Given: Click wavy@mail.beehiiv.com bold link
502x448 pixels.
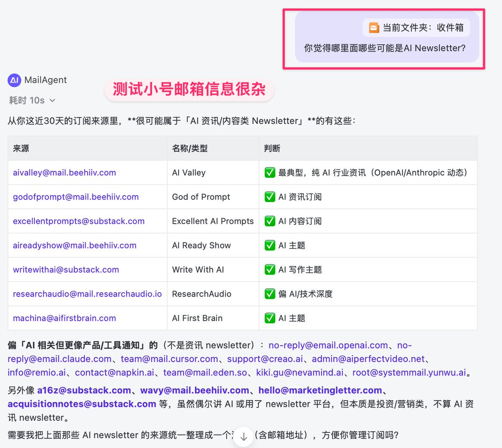Looking at the screenshot, I should point(195,390).
